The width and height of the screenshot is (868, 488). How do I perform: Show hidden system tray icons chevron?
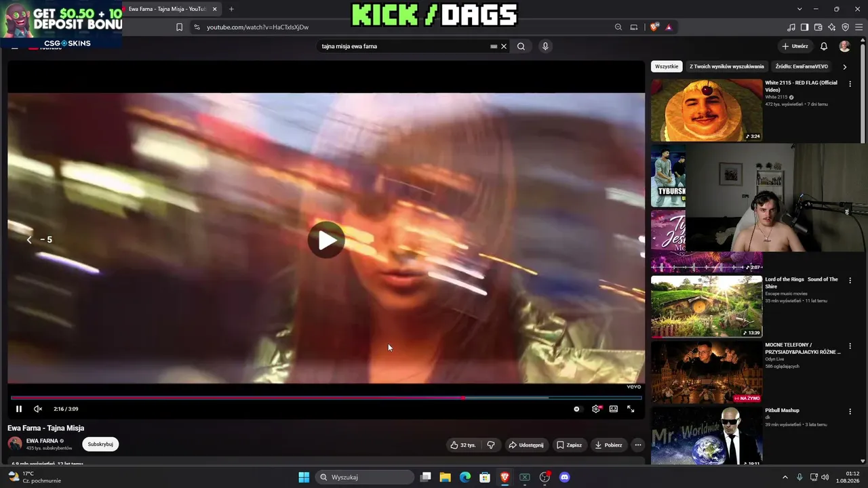click(x=785, y=477)
